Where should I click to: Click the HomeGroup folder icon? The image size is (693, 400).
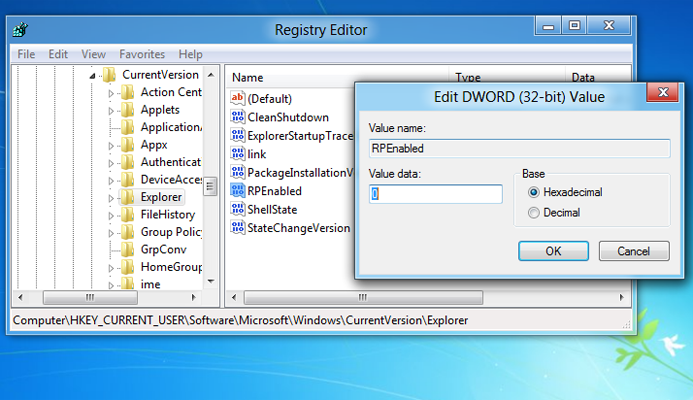[x=128, y=267]
